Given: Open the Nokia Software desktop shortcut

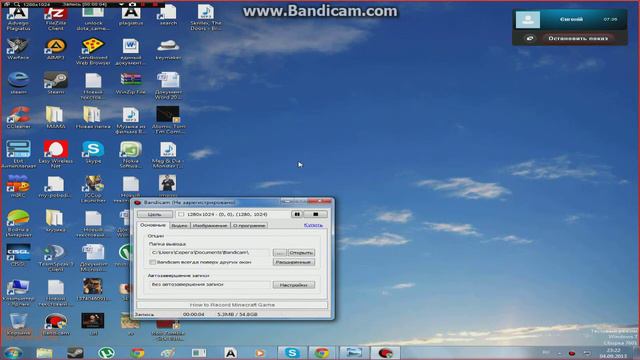Looking at the screenshot, I should pos(131,154).
